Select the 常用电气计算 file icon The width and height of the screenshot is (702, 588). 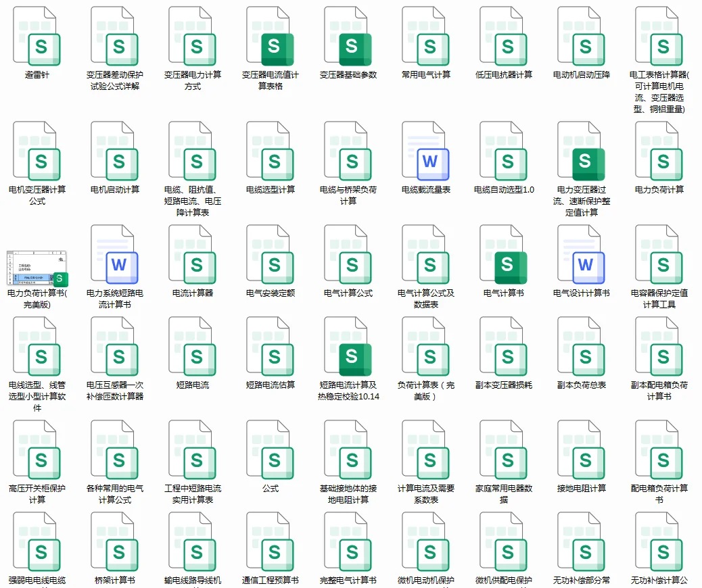[x=426, y=36]
